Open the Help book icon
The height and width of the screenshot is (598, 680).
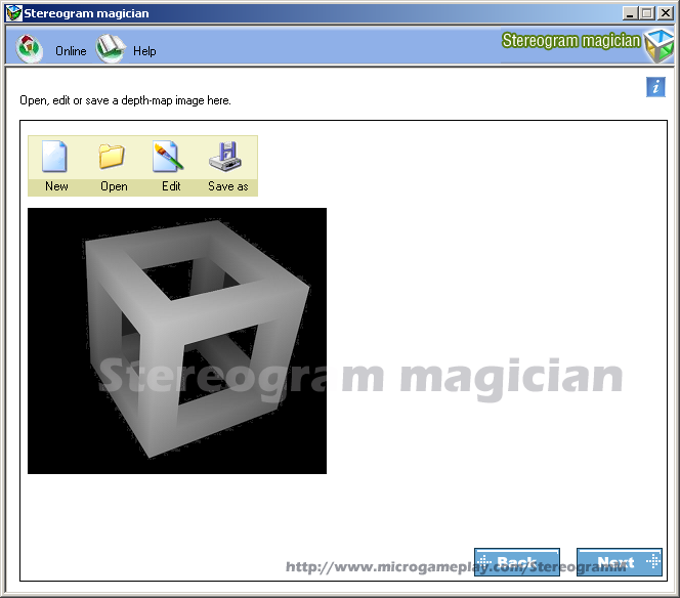point(111,49)
